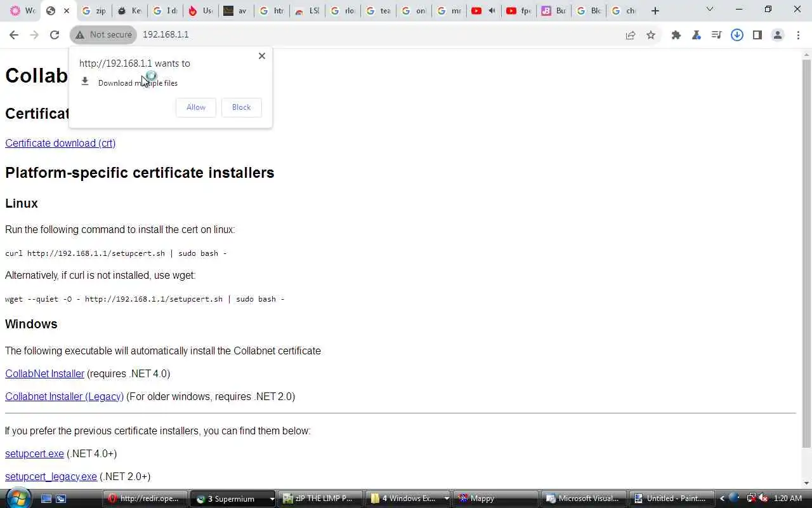Open the CollabNet Installer link
This screenshot has height=508, width=812.
coord(44,373)
